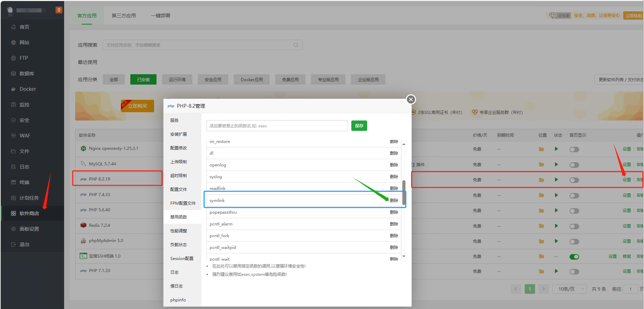Click the notification badge showing 0

(59, 10)
